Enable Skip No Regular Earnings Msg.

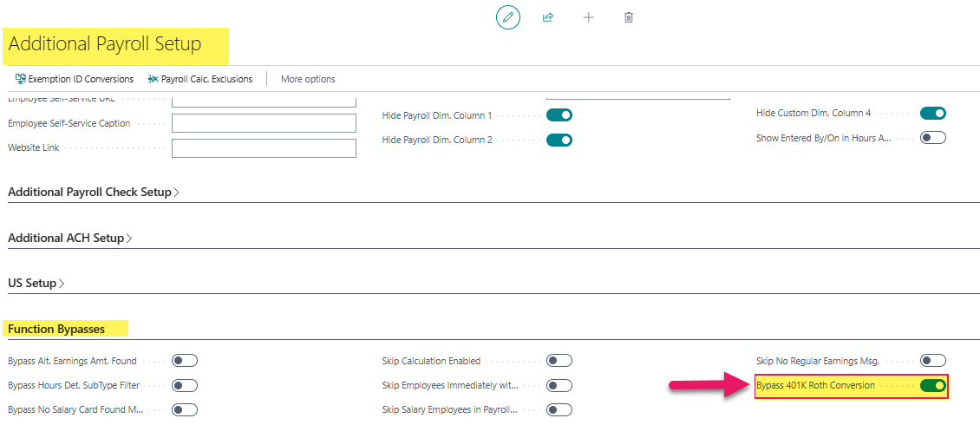932,361
